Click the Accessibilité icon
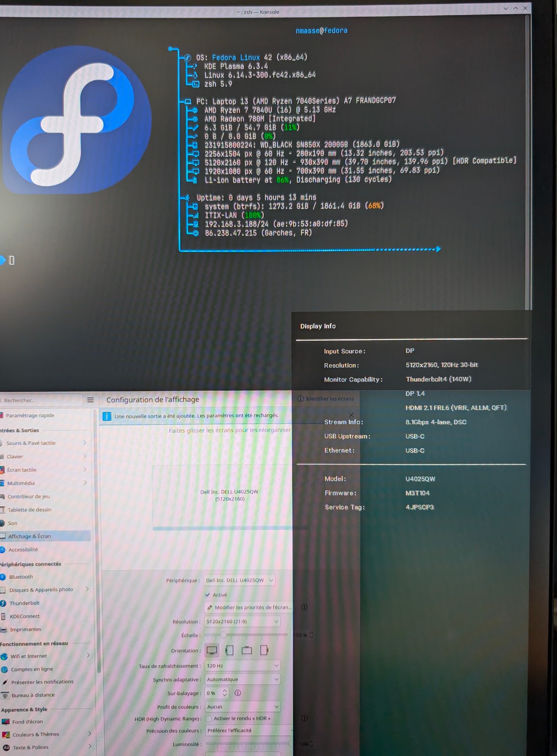 click(3, 550)
